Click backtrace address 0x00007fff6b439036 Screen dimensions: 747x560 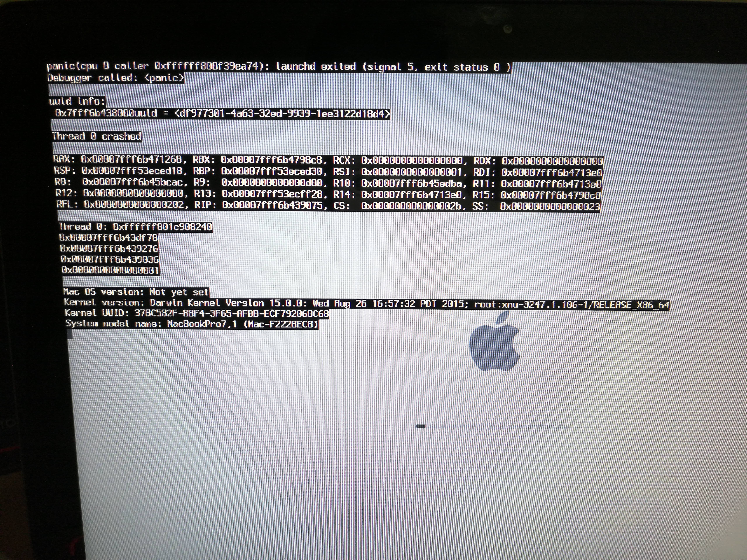[110, 260]
